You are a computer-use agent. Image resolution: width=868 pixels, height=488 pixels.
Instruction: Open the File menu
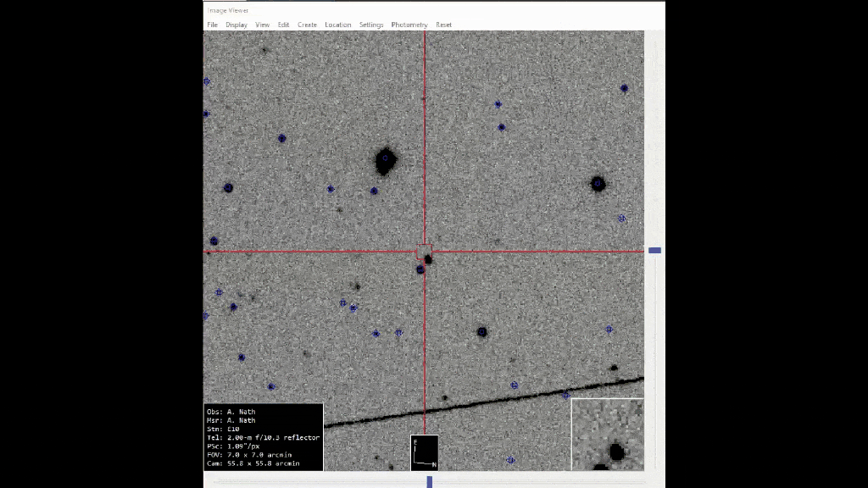click(212, 25)
